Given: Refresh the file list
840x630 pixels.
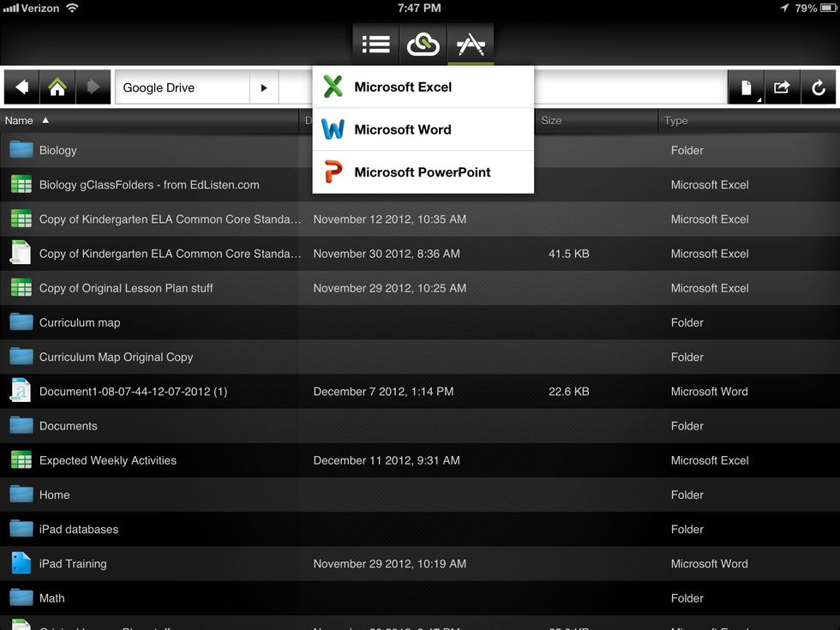Looking at the screenshot, I should click(x=818, y=87).
